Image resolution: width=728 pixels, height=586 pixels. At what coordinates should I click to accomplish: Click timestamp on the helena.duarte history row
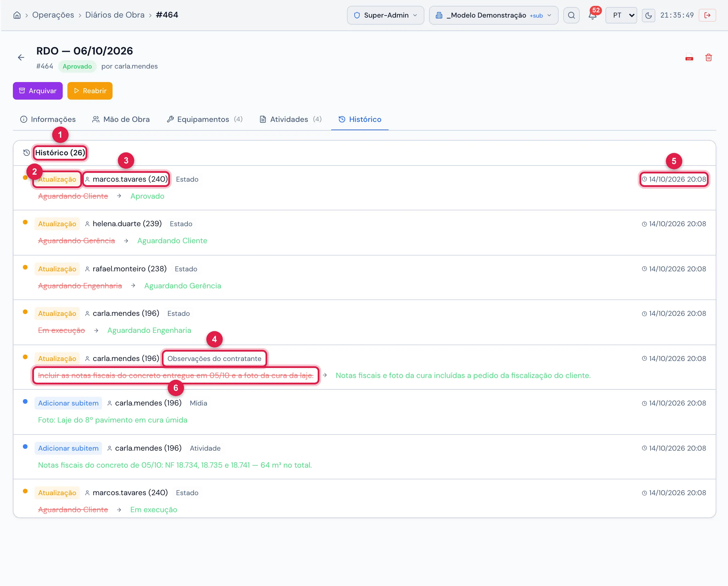pos(674,224)
